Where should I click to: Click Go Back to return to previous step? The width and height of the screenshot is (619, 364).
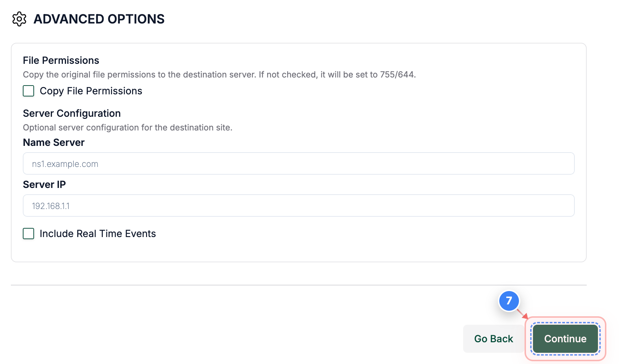coord(493,339)
